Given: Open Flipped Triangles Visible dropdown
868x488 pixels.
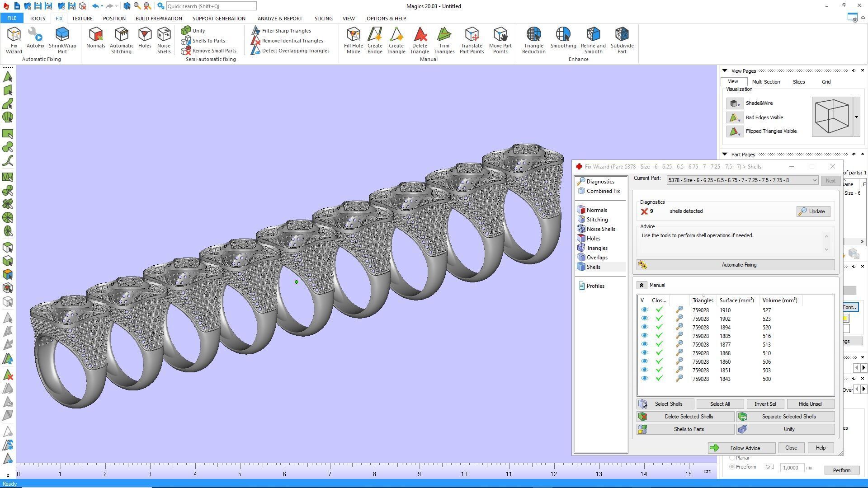Looking at the screenshot, I should (735, 131).
